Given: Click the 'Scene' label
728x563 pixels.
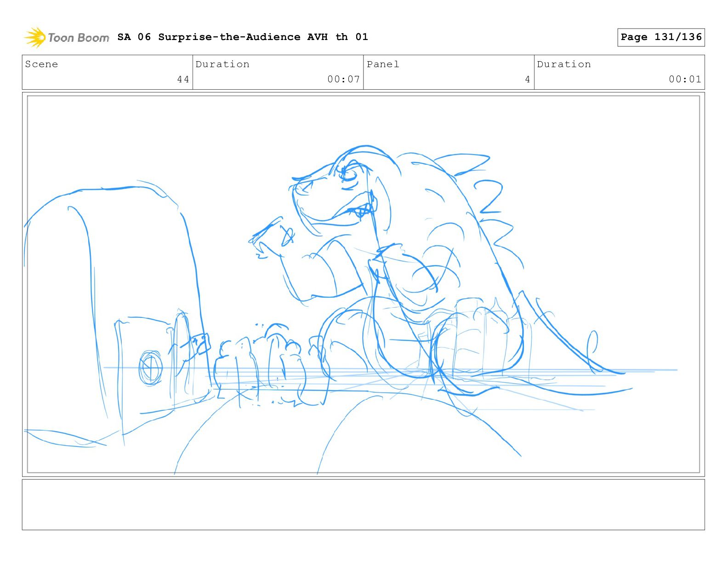Looking at the screenshot, I should point(42,64).
